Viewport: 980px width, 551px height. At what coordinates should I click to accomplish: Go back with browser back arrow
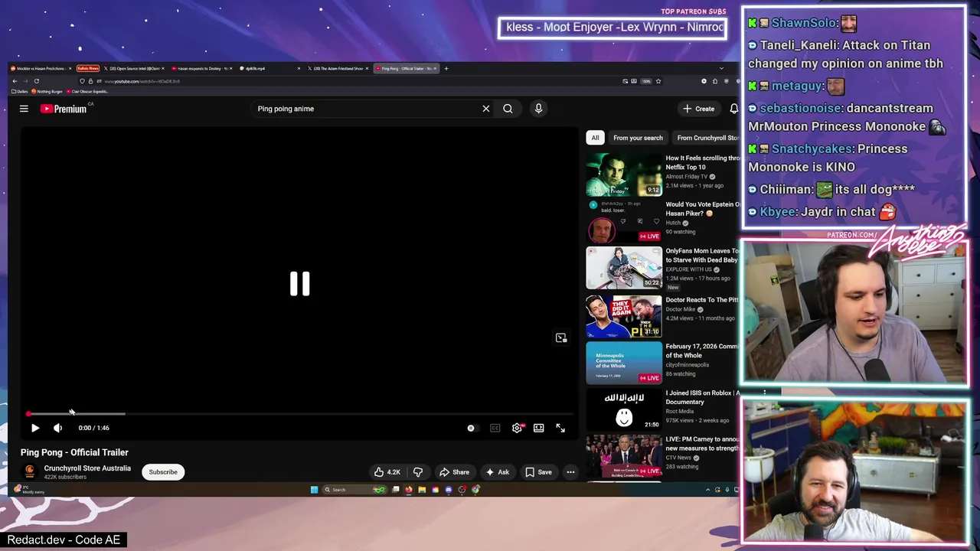[15, 81]
